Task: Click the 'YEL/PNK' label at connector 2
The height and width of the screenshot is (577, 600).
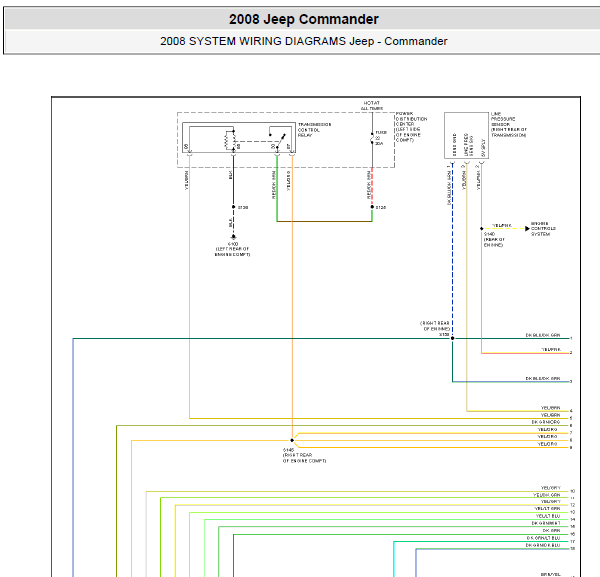Action: pyautogui.click(x=551, y=350)
